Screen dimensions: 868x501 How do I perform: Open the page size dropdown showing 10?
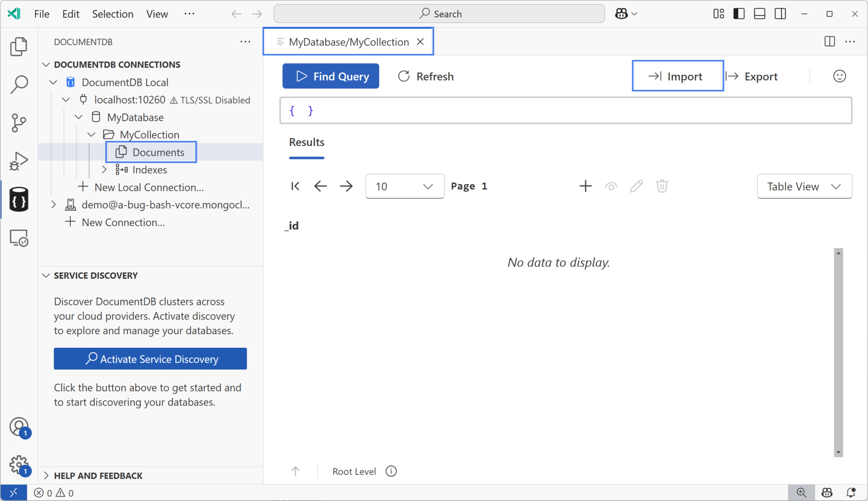pos(404,186)
